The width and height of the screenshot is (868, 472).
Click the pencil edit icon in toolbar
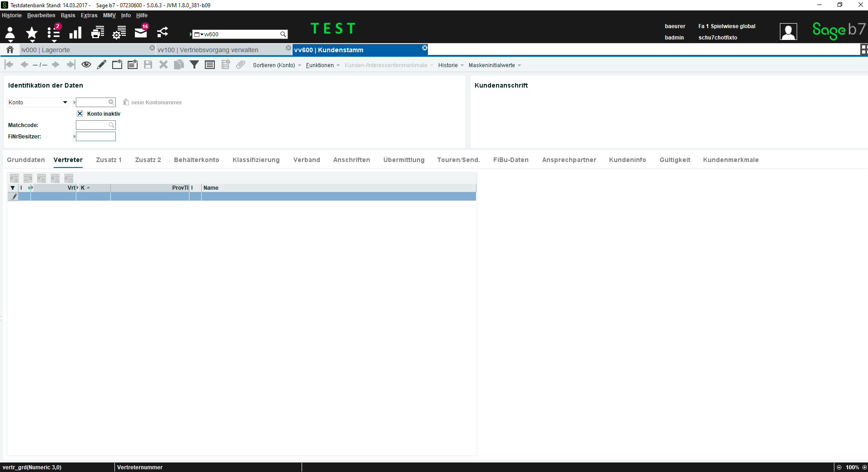[x=102, y=65]
